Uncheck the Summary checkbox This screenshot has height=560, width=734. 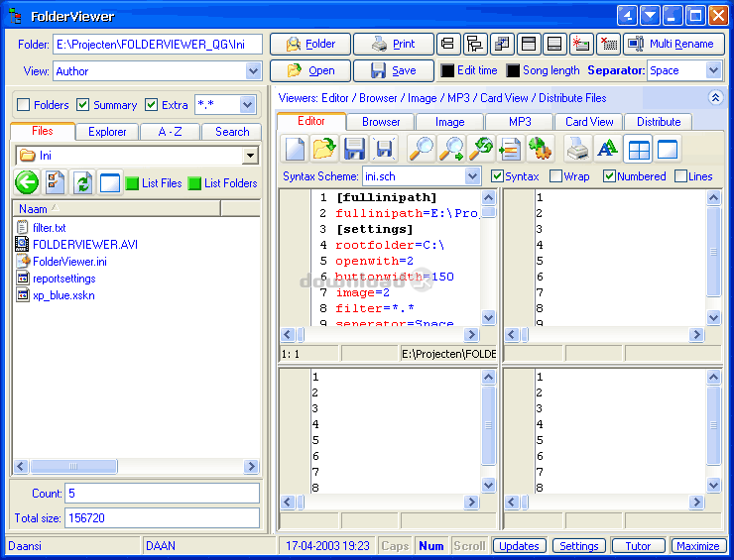(x=83, y=105)
